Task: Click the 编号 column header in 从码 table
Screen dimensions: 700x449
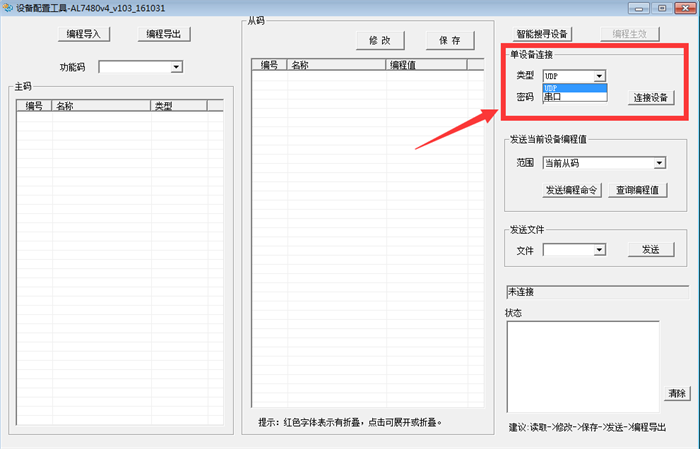Action: tap(269, 65)
